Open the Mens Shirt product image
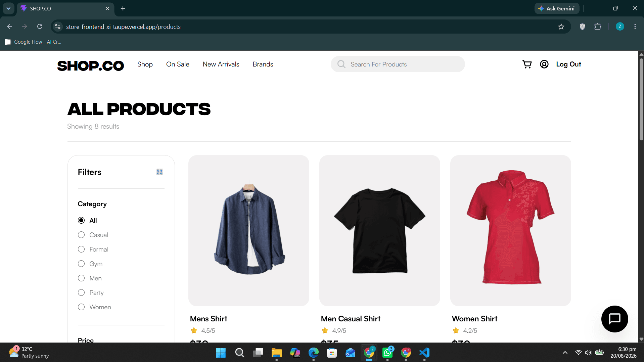Screen dimensions: 644x362 click(x=248, y=230)
